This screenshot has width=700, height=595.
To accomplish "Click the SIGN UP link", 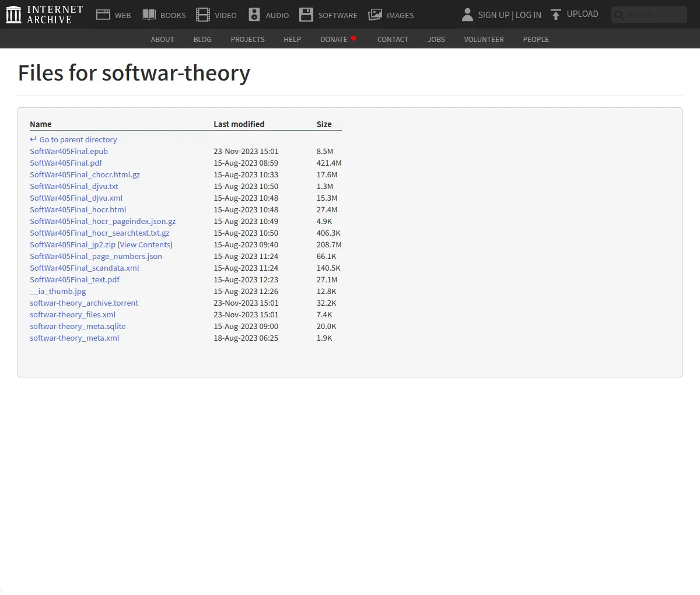I will pyautogui.click(x=494, y=15).
